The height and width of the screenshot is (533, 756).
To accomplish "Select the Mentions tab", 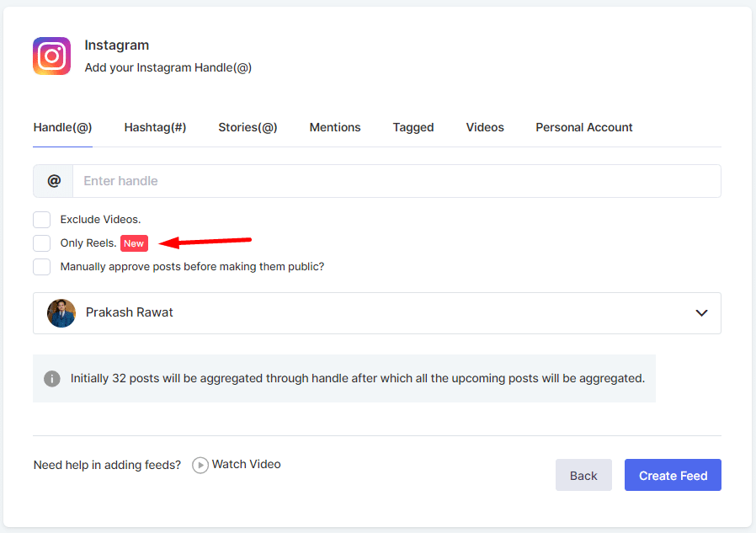I will pyautogui.click(x=334, y=128).
